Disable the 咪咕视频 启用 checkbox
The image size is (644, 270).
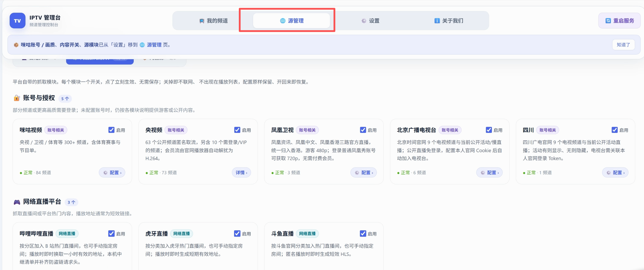pyautogui.click(x=111, y=130)
